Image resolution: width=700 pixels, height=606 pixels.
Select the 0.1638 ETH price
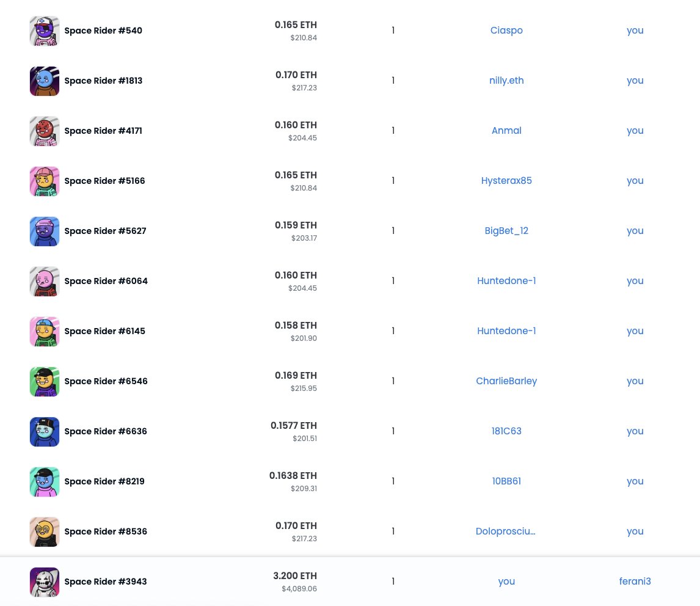point(293,476)
